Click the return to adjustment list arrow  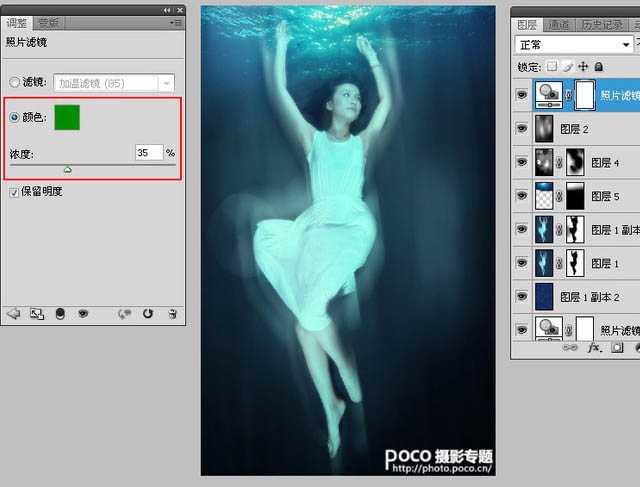13,313
